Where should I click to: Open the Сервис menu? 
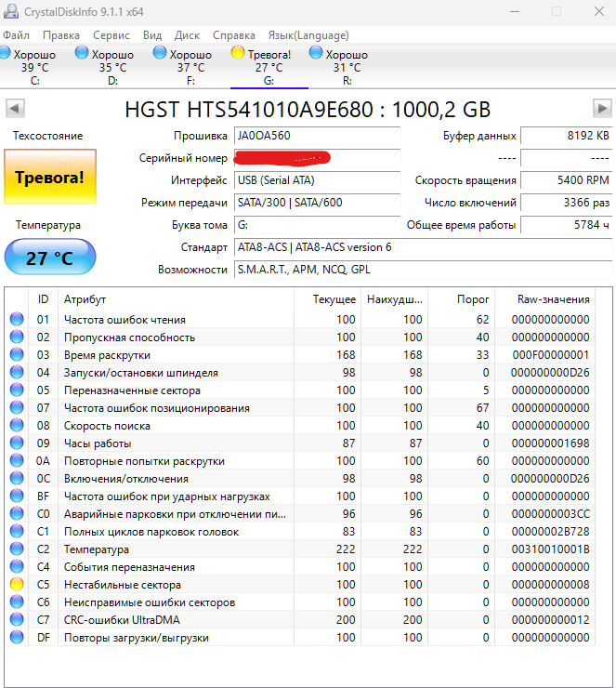[x=111, y=35]
